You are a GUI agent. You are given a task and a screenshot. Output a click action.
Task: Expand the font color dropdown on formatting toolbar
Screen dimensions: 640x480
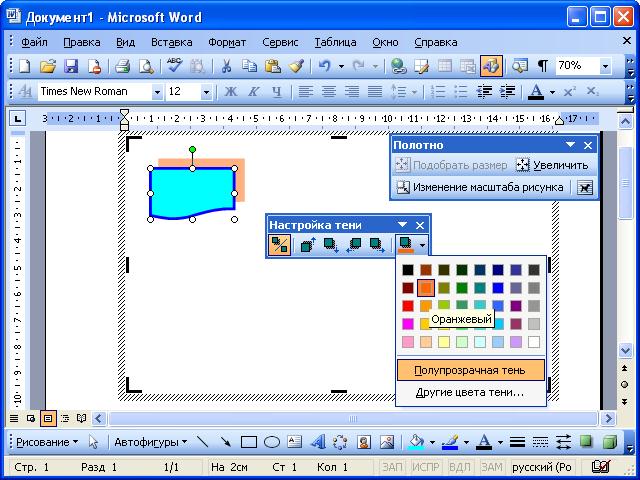[x=552, y=92]
